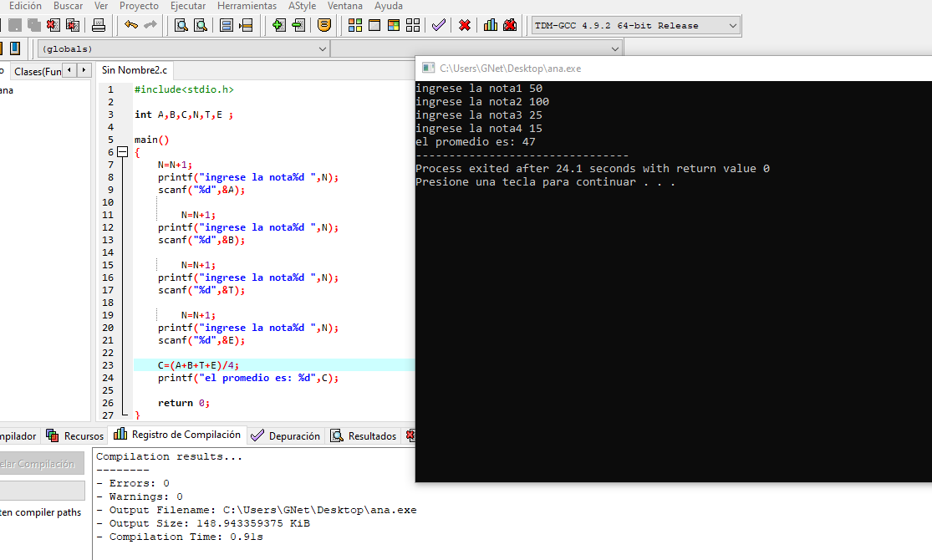Click the Compile and Run toolbar icon
This screenshot has height=560, width=932.
tap(394, 25)
